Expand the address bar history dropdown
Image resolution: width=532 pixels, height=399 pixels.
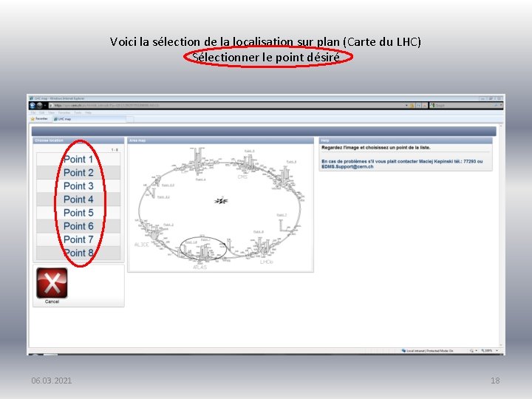406,106
